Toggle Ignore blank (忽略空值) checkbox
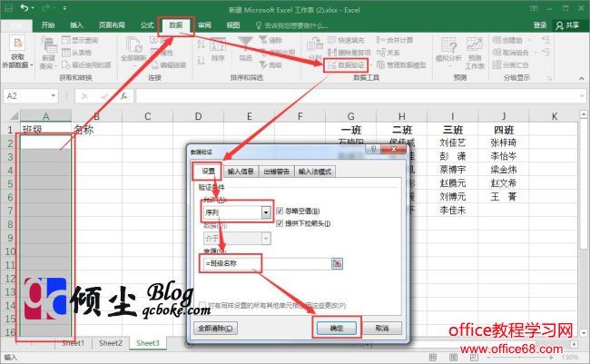The width and height of the screenshot is (590, 364). pos(280,211)
